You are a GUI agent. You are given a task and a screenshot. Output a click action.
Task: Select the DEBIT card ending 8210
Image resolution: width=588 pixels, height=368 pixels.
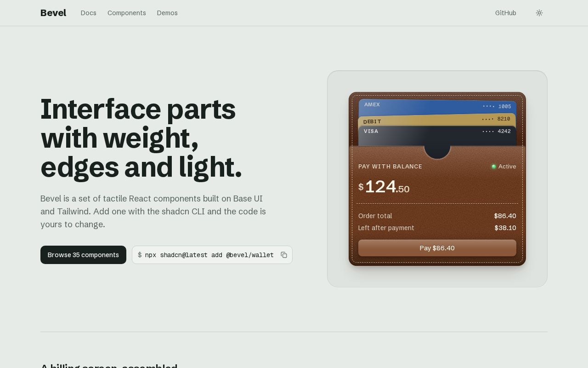click(437, 120)
